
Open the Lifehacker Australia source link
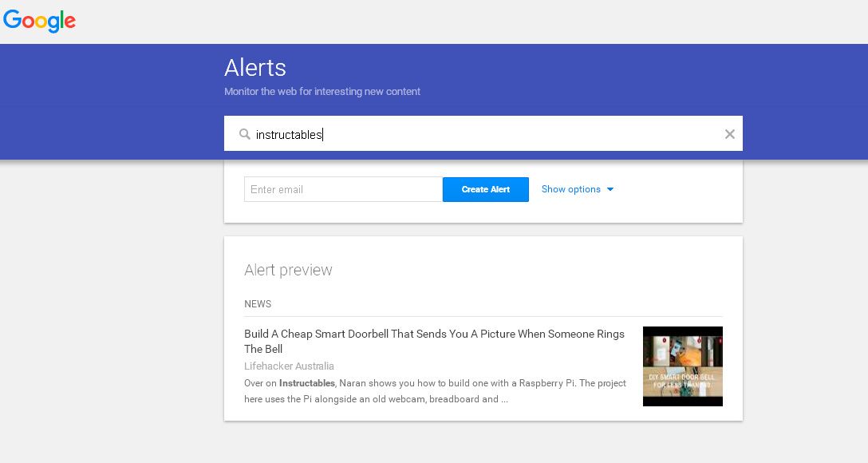pos(289,366)
